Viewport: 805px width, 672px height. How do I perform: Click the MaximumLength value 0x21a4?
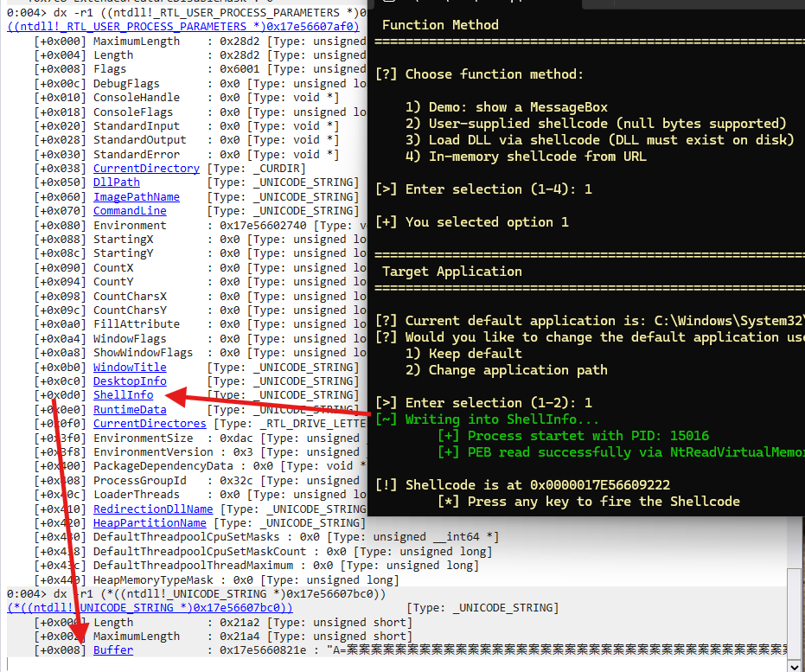pyautogui.click(x=240, y=636)
